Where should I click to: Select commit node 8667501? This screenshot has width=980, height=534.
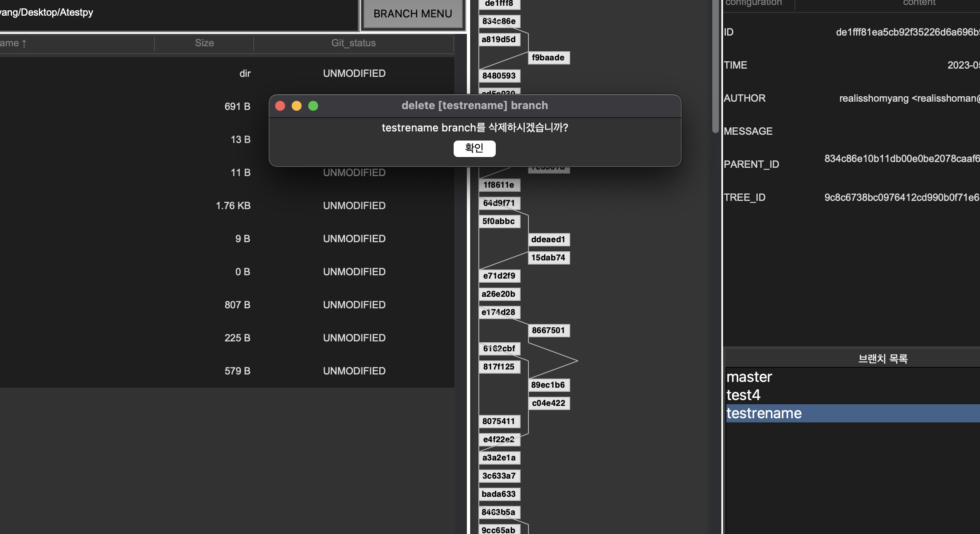pos(548,330)
